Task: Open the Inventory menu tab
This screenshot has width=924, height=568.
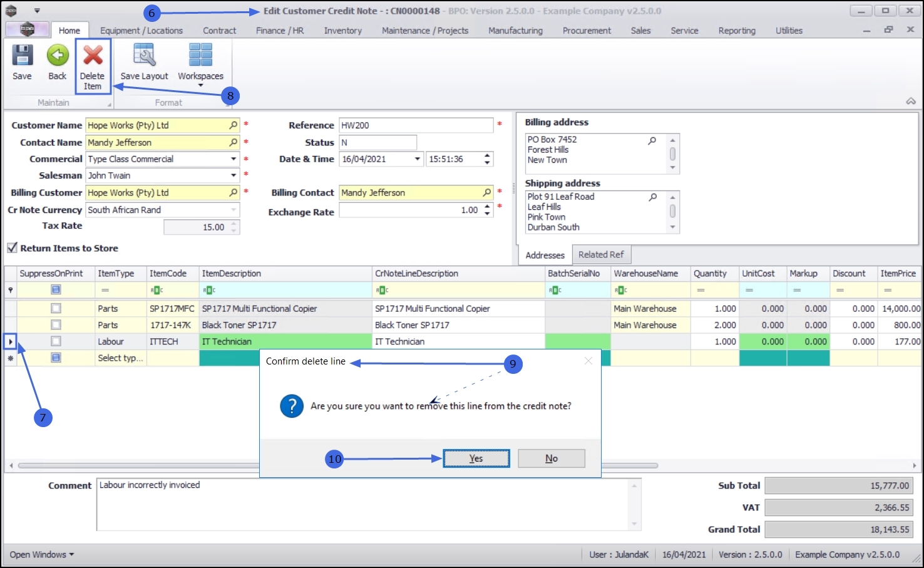Action: (342, 31)
